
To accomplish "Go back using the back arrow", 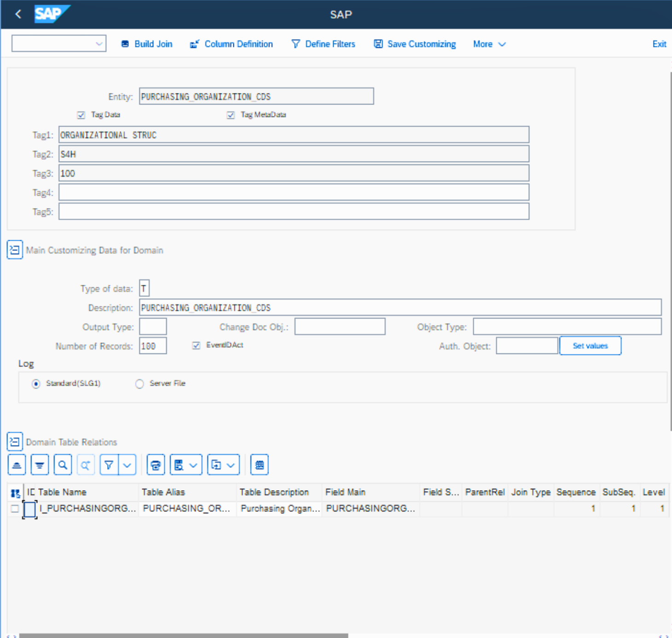I will (18, 14).
